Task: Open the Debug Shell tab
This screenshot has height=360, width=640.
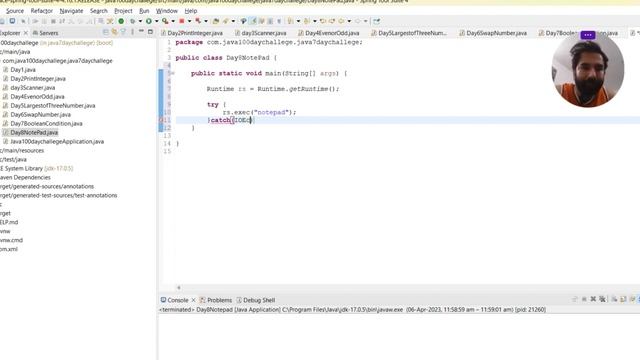Action: point(256,300)
